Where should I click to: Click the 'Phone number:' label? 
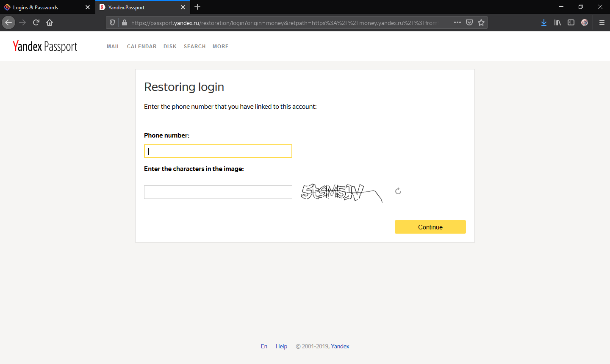pos(166,135)
